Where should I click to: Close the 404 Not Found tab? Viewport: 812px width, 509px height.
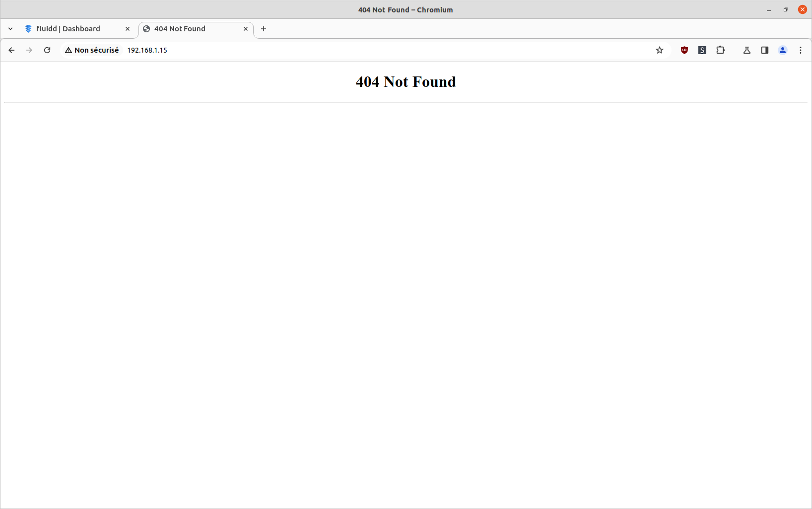point(246,29)
